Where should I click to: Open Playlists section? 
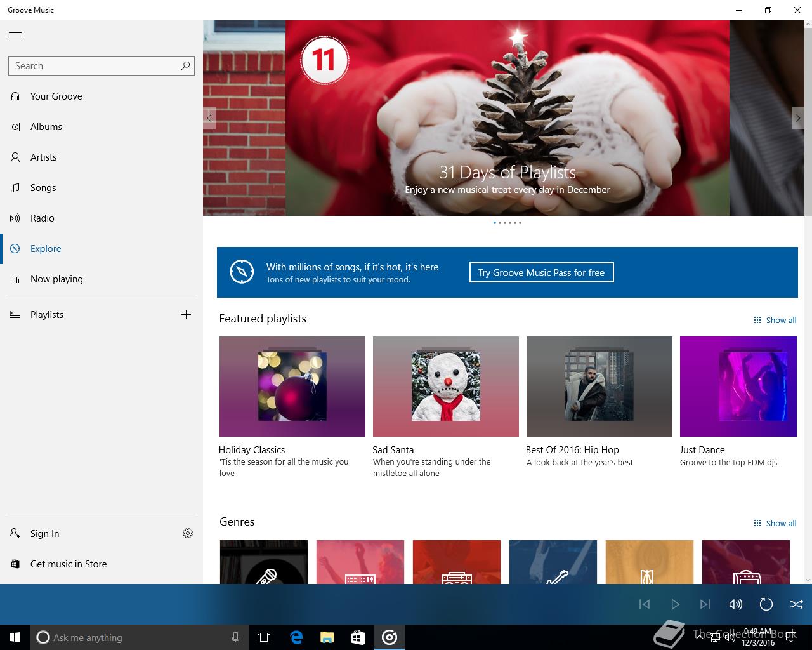tap(47, 315)
